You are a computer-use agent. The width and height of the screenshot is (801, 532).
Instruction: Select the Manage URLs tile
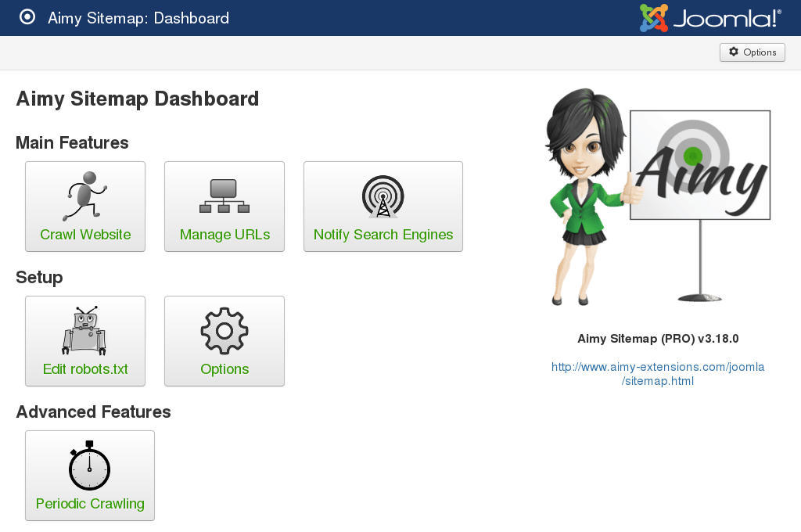click(224, 206)
